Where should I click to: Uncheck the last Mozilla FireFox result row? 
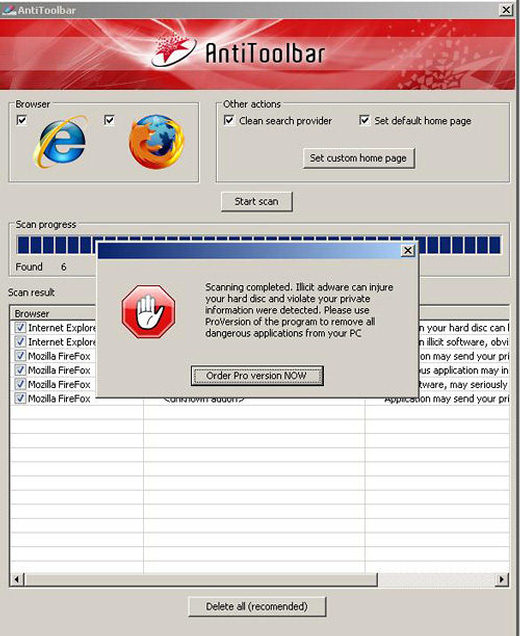tap(20, 398)
